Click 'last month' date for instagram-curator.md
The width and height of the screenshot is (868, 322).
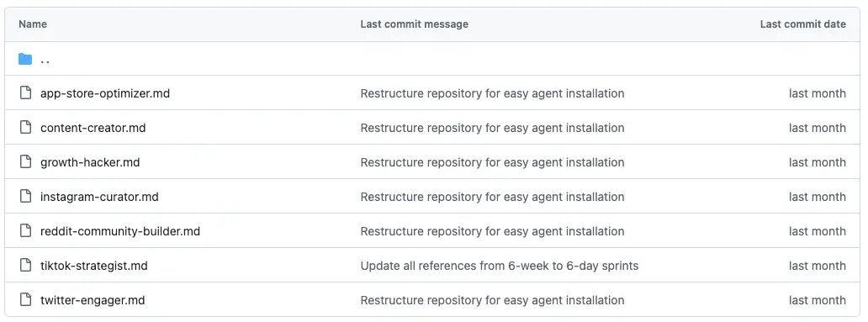(x=817, y=197)
